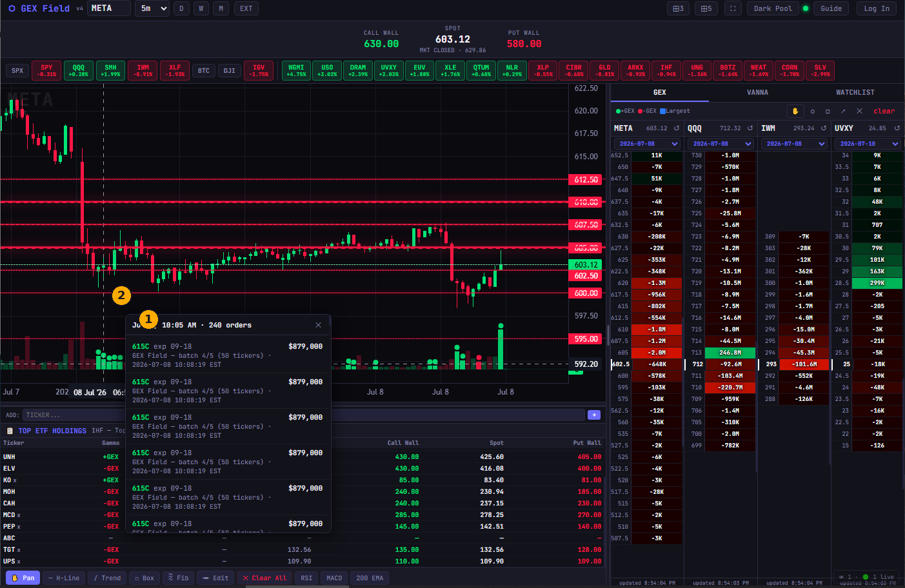This screenshot has width=905, height=588.
Task: Select the SPY ticker chip
Action: [46, 70]
